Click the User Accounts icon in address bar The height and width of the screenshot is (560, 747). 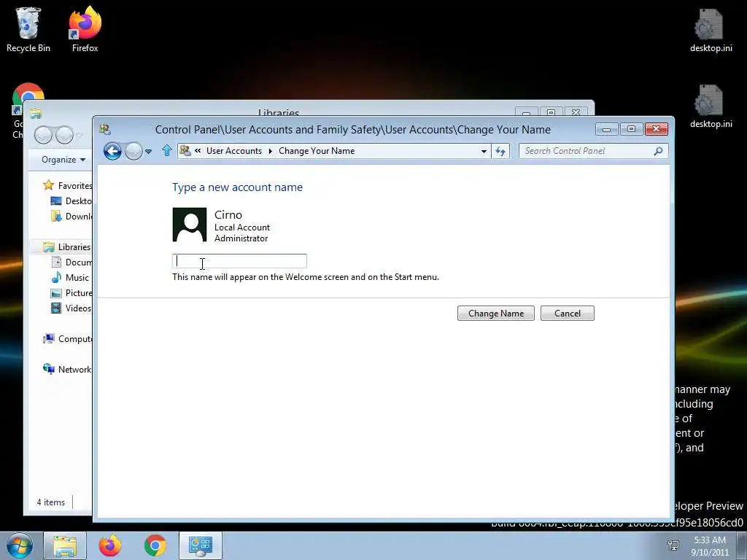(185, 151)
